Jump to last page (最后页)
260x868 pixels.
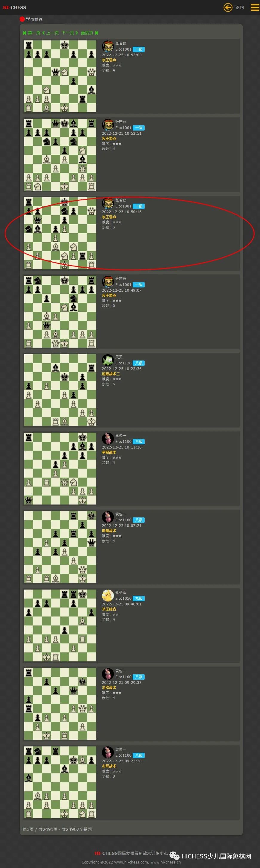[89, 33]
